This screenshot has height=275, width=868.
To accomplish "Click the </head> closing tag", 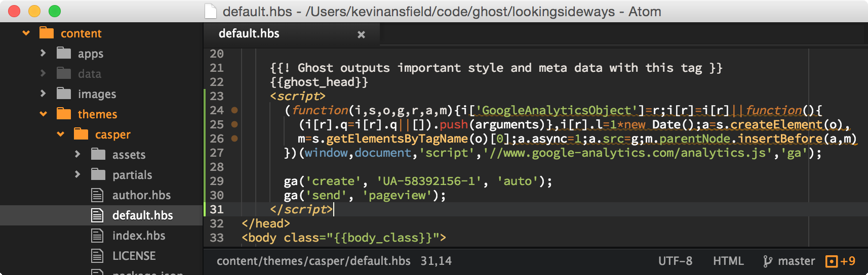I will [266, 223].
